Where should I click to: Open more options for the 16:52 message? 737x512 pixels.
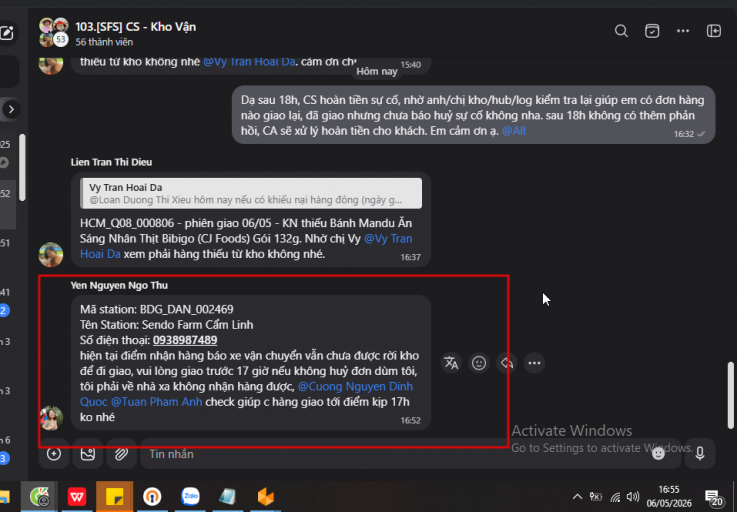(534, 363)
